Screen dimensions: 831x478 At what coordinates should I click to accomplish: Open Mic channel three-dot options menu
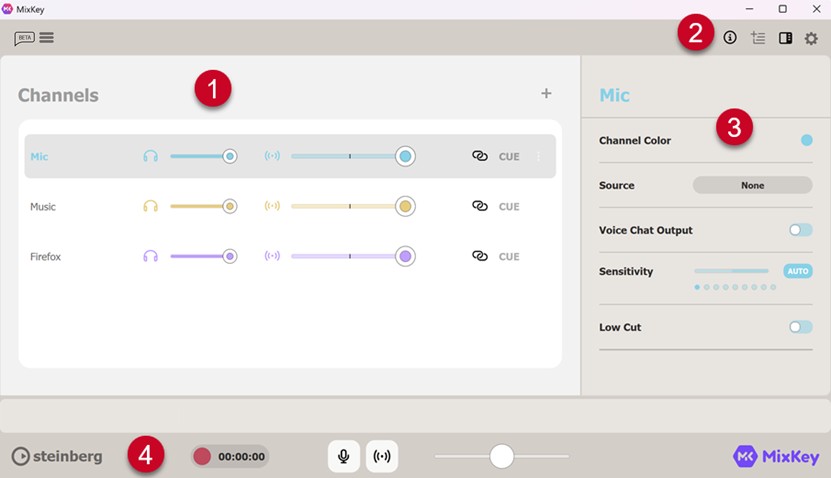pos(539,156)
